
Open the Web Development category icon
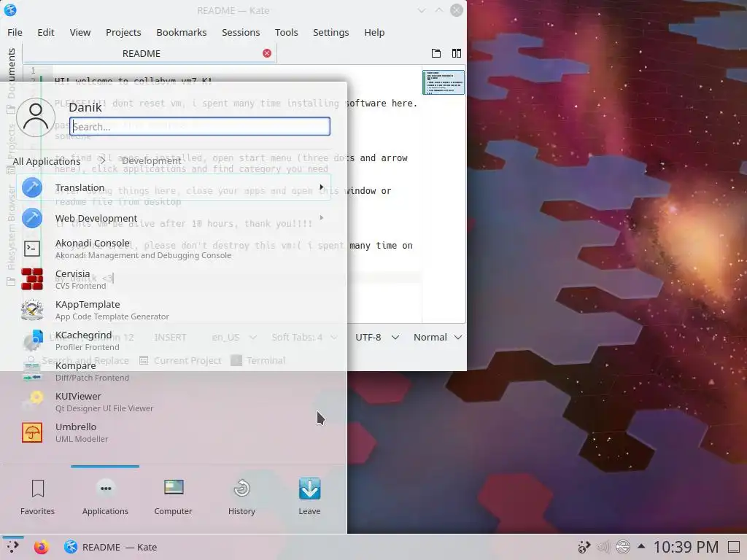pos(32,218)
